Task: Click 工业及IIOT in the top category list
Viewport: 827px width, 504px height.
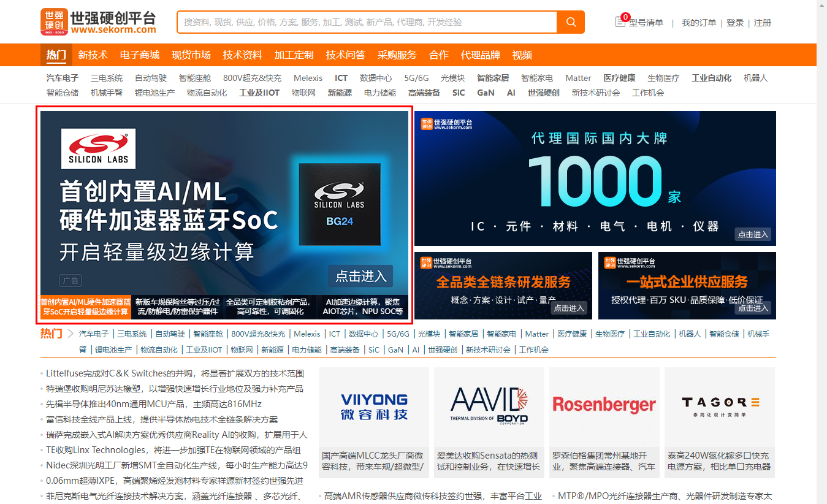Action: (259, 93)
